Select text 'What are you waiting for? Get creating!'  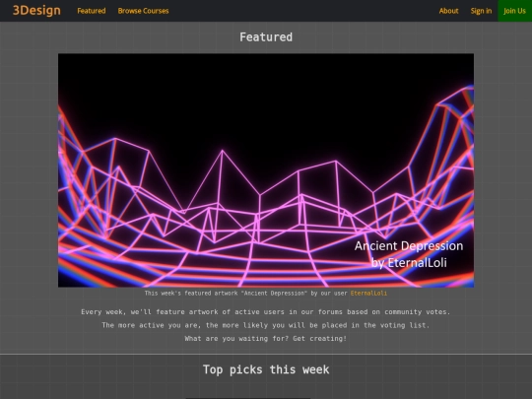tap(266, 339)
